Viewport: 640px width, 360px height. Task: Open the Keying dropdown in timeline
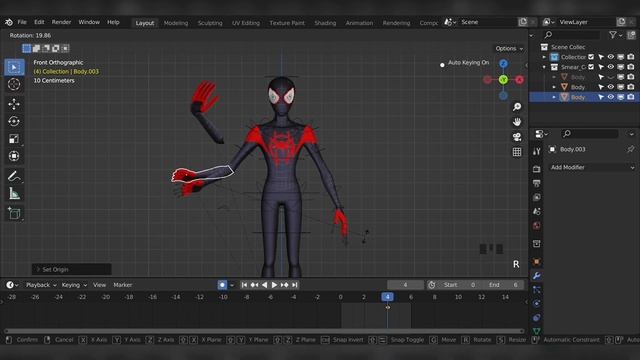[x=74, y=285]
